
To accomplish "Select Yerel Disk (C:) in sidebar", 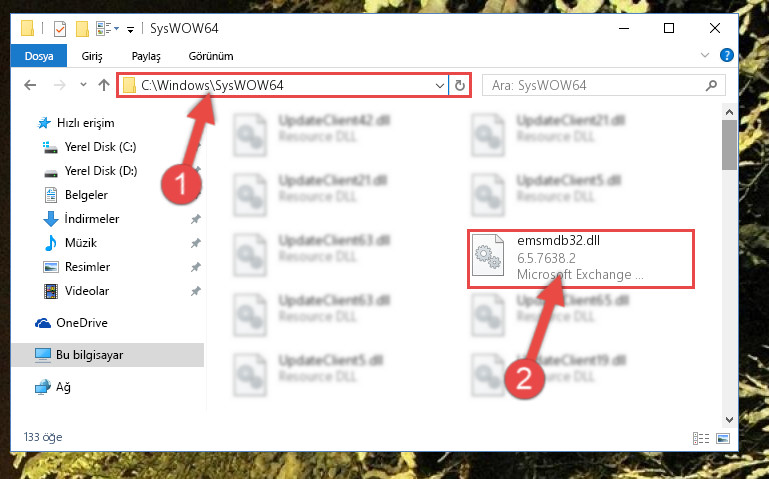I will [100, 147].
